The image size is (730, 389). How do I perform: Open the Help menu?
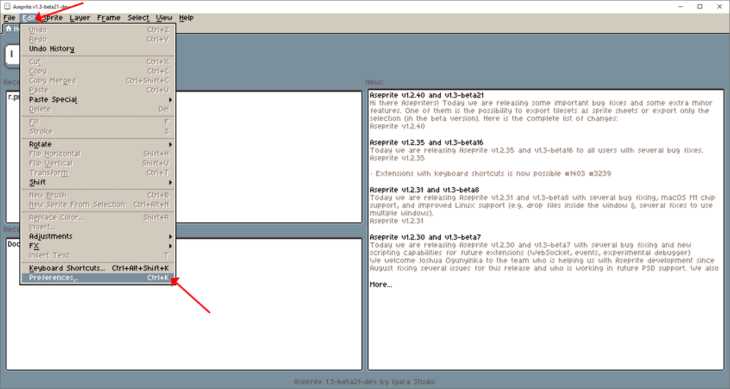tap(186, 18)
